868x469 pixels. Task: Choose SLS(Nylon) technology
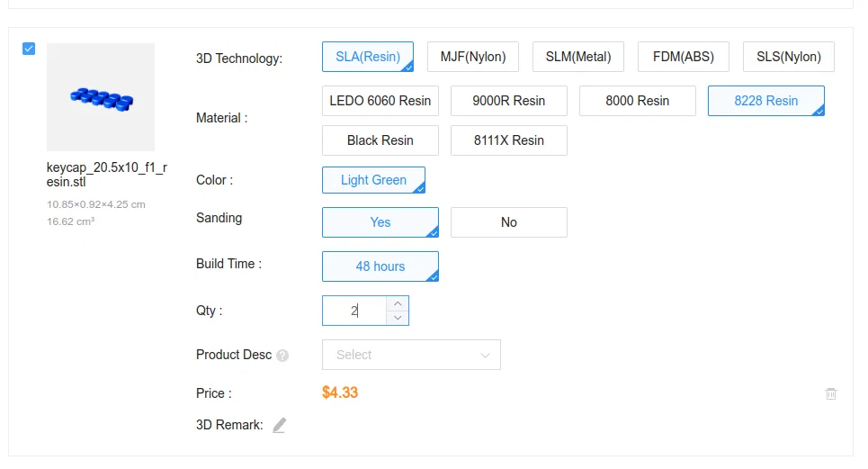pyautogui.click(x=788, y=57)
